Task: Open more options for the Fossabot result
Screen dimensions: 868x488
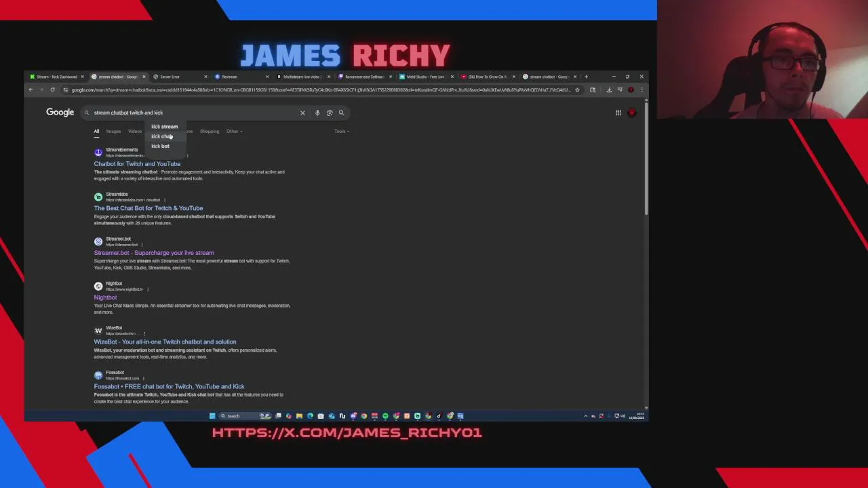Action: click(144, 378)
